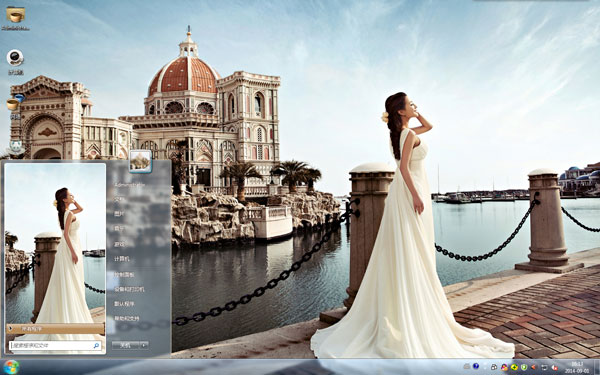This screenshot has height=375, width=600.
Task: Open the coffee-cup folder desktop icon
Action: coord(16,15)
